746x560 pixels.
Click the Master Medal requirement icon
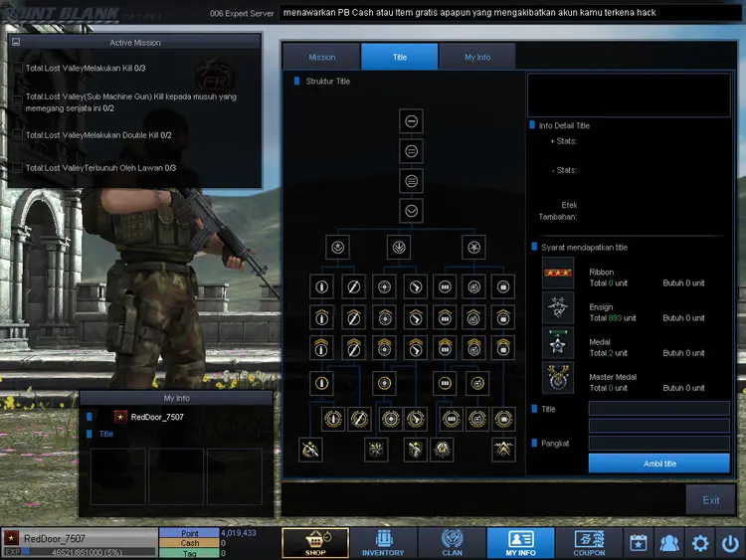click(558, 378)
